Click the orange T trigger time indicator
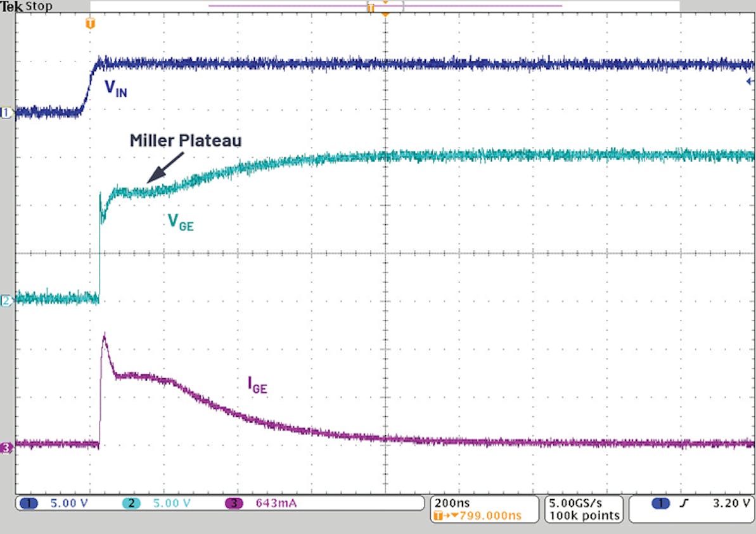This screenshot has width=756, height=534. 89,23
